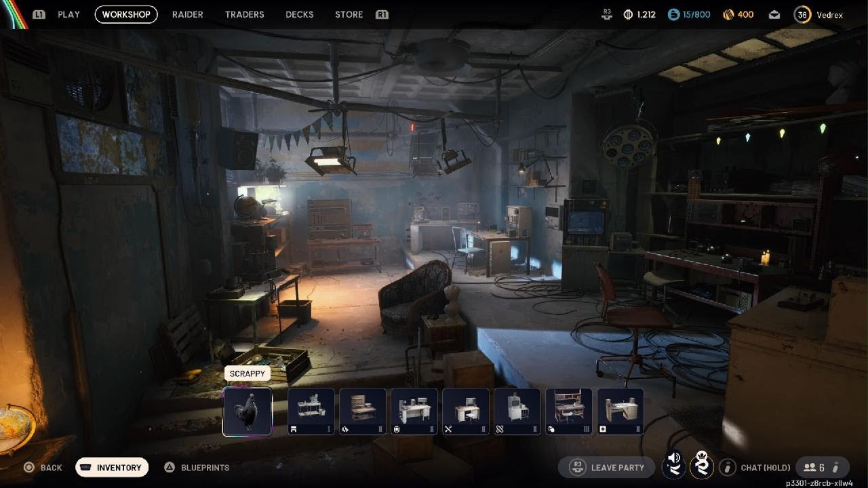Click the blue 15/800 token icon

point(673,14)
